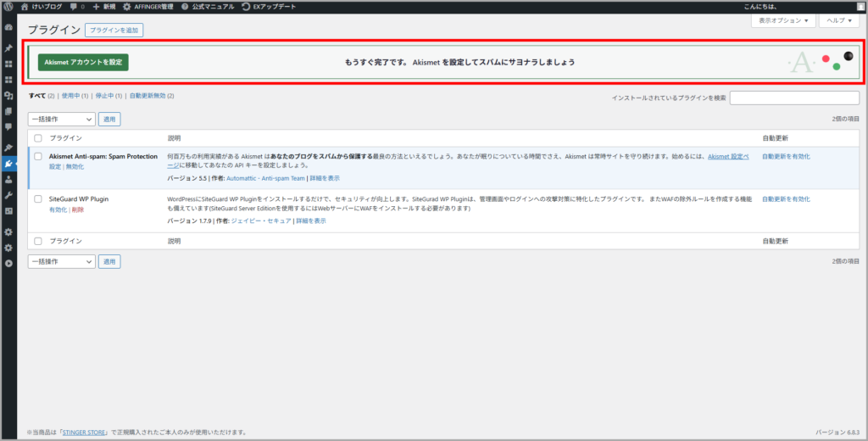Click 有効化 link under SiteGuard WP Plugin

point(58,209)
